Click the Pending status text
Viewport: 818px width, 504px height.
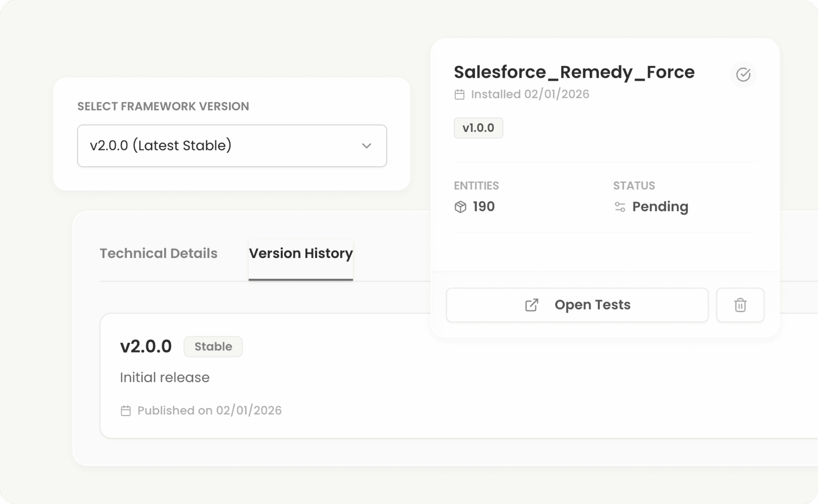click(x=660, y=207)
